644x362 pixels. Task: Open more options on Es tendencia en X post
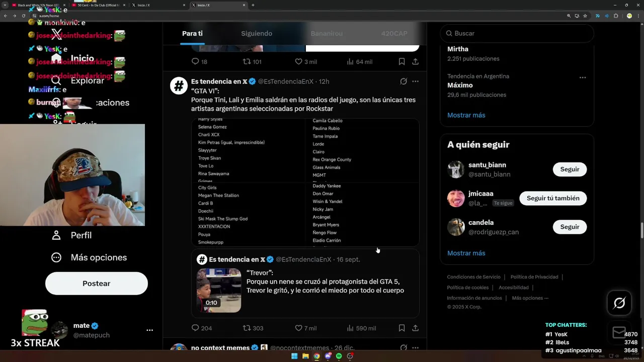(416, 81)
